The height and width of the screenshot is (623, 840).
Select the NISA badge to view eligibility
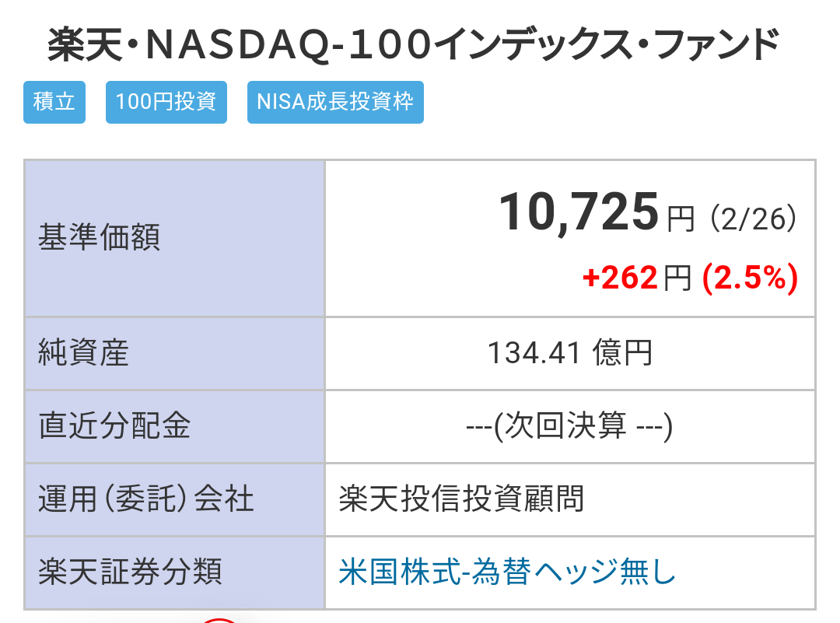335,102
